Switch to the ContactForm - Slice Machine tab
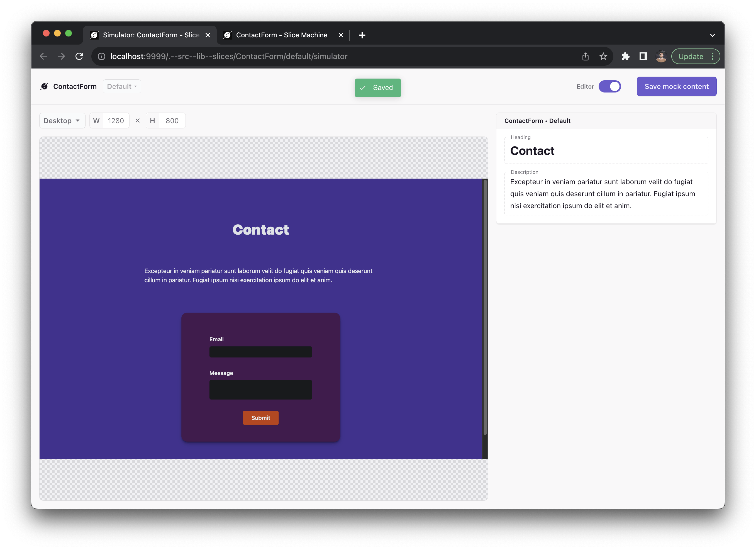Image resolution: width=756 pixels, height=550 pixels. (281, 35)
